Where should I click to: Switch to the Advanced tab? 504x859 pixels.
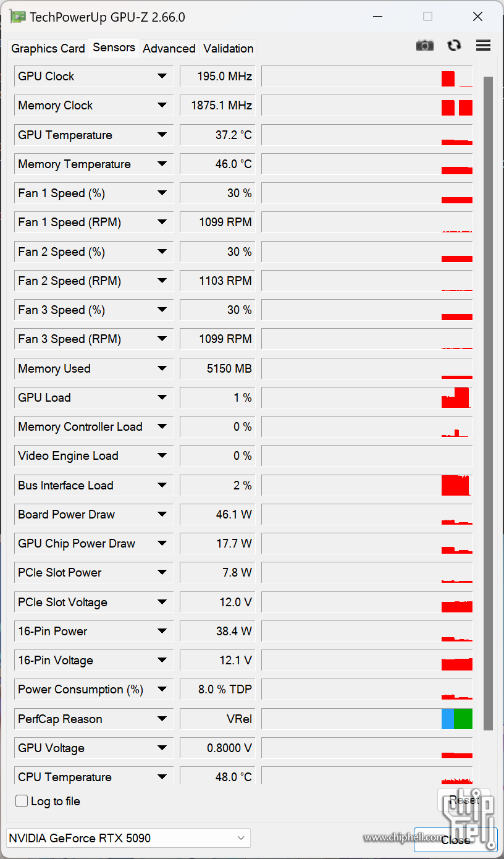[169, 48]
